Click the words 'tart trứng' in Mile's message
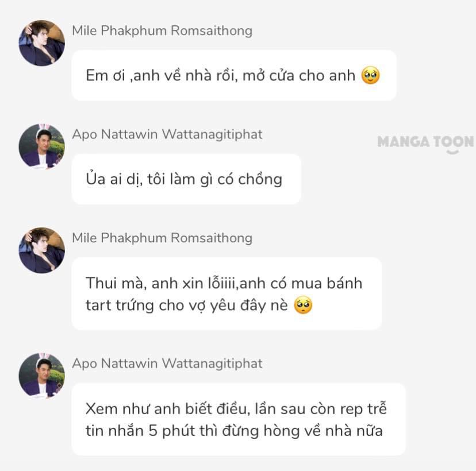This screenshot has width=476, height=471. point(120,306)
